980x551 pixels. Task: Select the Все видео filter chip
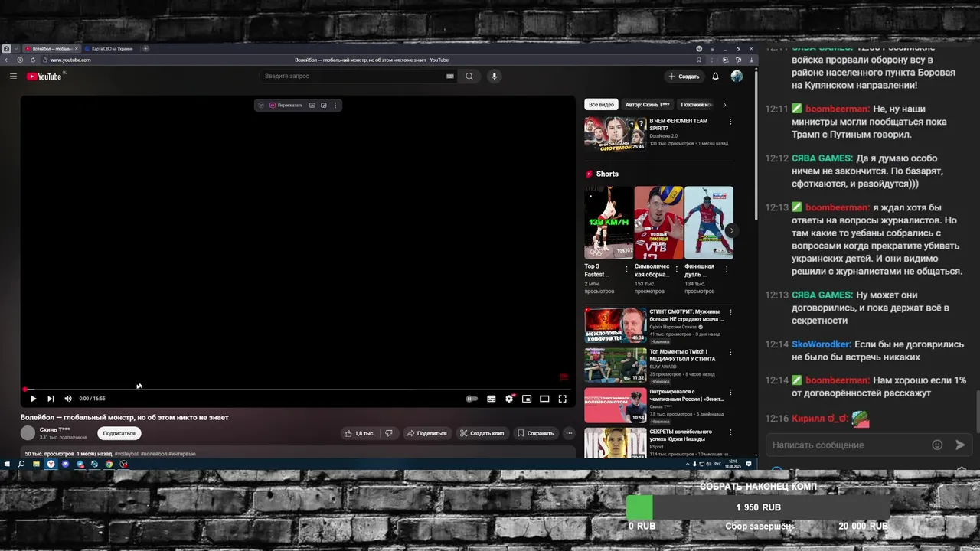point(601,105)
